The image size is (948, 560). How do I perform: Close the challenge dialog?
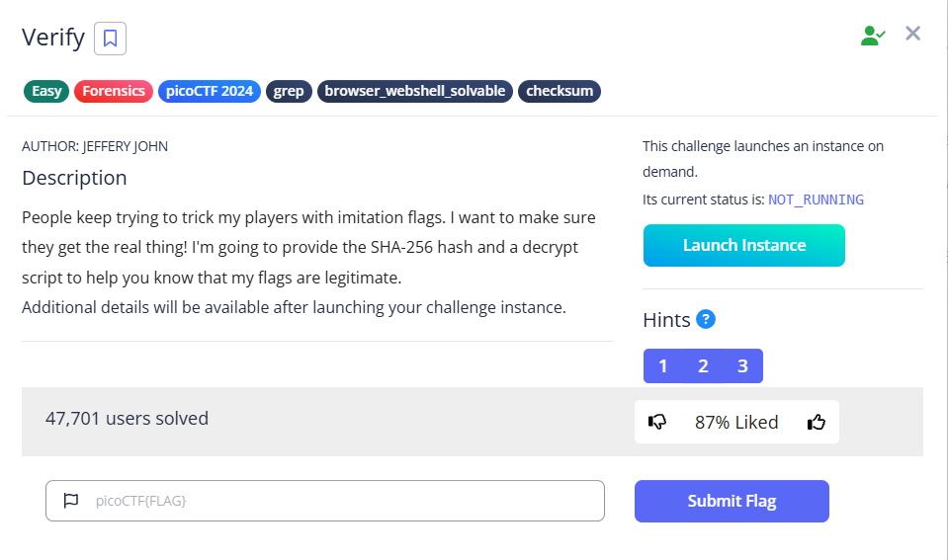pyautogui.click(x=913, y=34)
